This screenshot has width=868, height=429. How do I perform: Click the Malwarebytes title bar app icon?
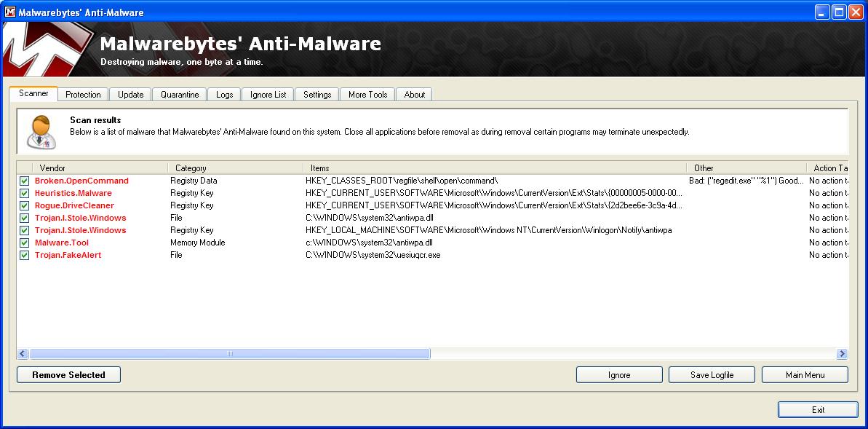tap(10, 12)
